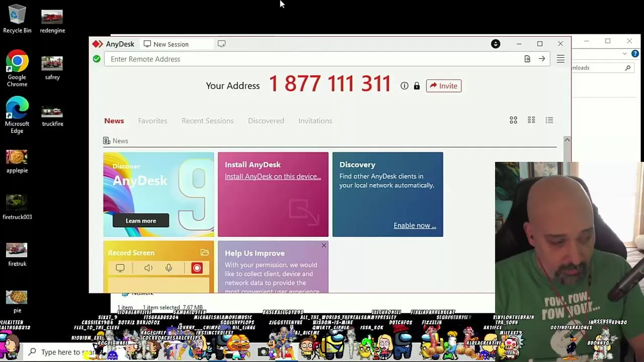The width and height of the screenshot is (644, 362).
Task: Select the News tab
Action: click(x=114, y=121)
